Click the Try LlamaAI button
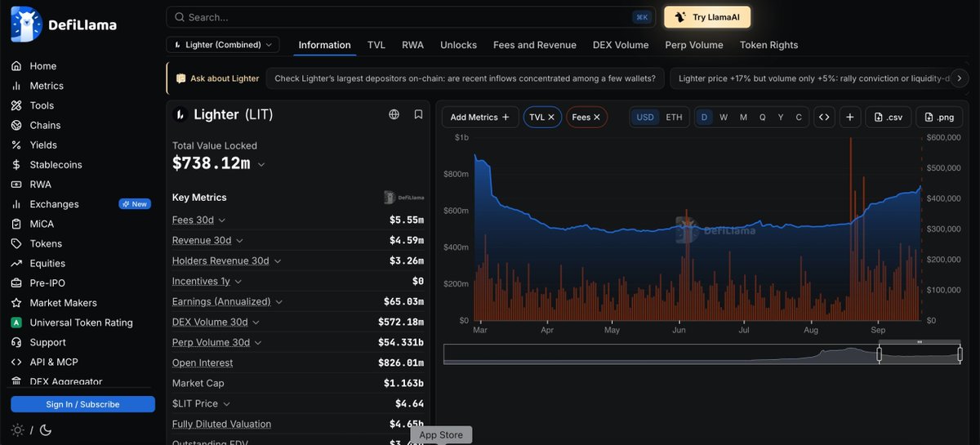The height and width of the screenshot is (445, 980). pyautogui.click(x=707, y=17)
